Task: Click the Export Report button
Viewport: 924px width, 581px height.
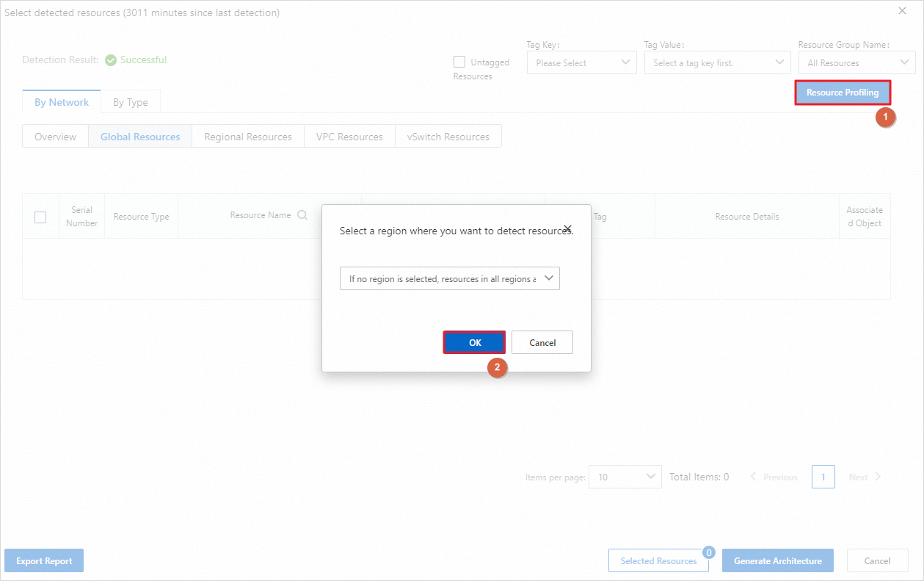Action: coord(44,560)
